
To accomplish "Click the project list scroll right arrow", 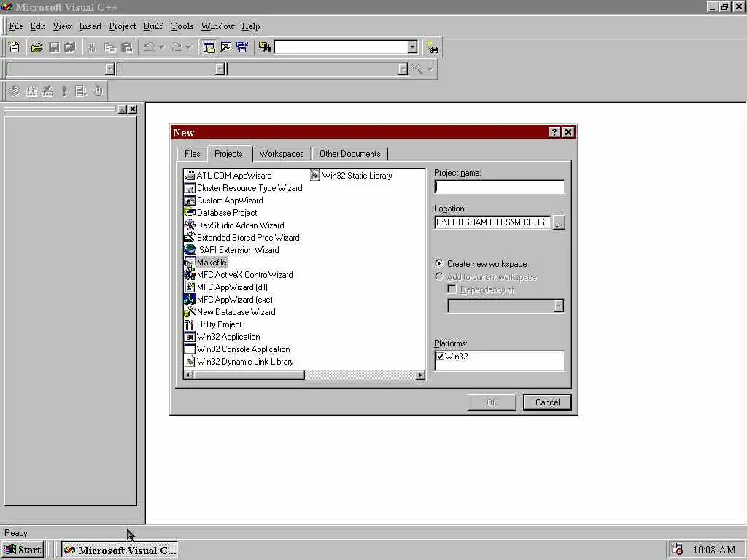I will pyautogui.click(x=420, y=376).
